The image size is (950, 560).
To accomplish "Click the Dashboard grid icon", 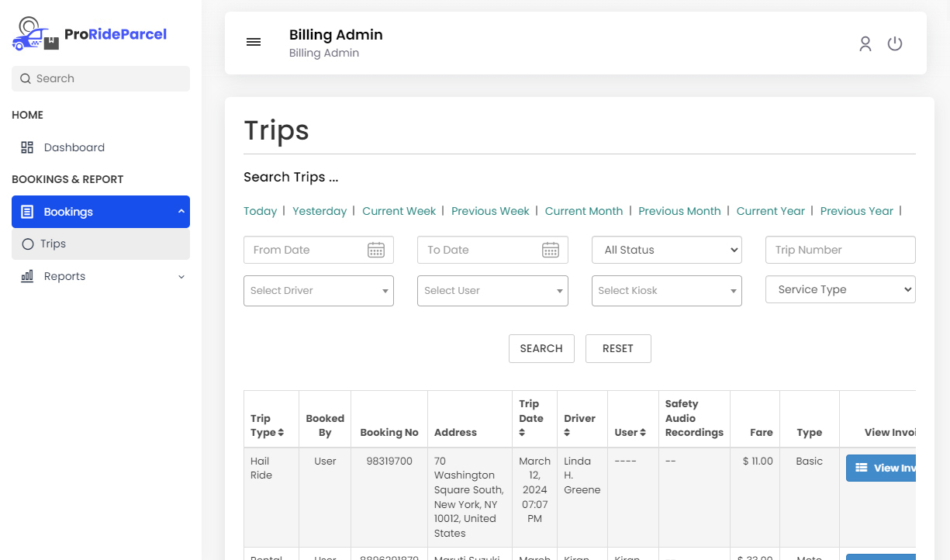I will [27, 147].
